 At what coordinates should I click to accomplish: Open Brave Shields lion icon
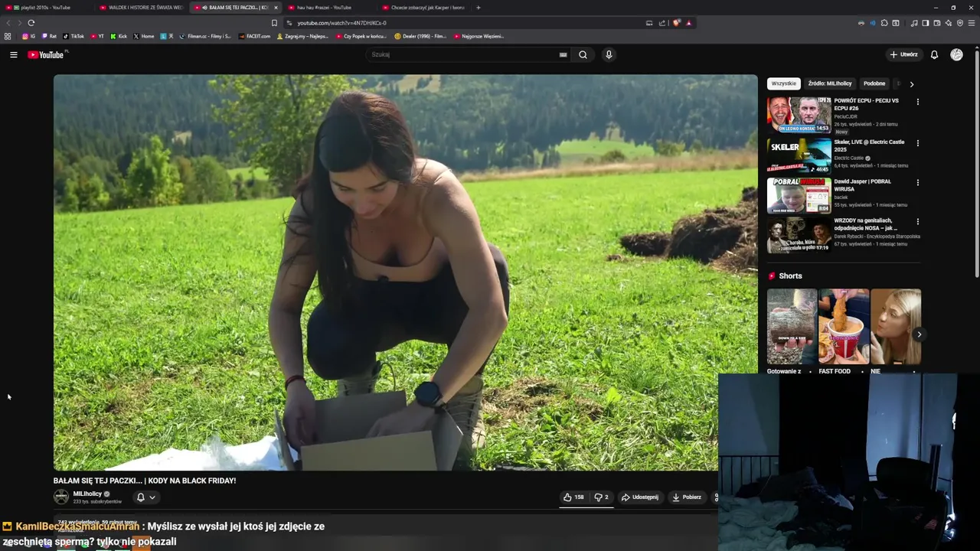coord(676,23)
